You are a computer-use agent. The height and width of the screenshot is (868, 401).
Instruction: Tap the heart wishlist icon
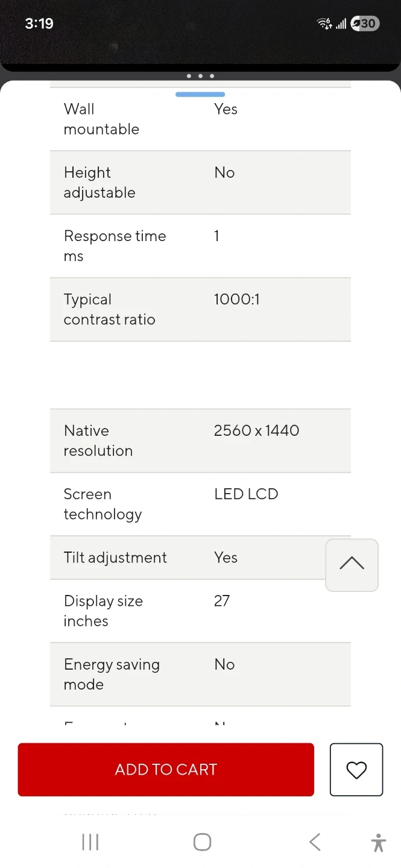[x=356, y=770]
